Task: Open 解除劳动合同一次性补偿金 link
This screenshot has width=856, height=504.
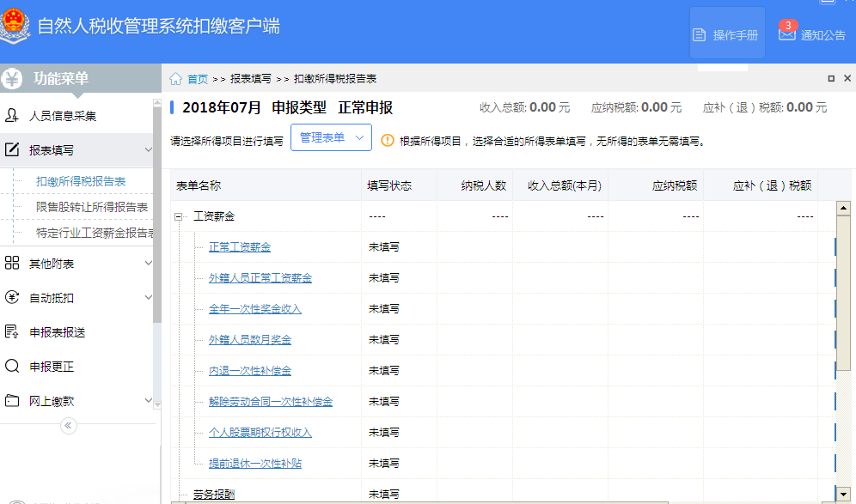Action: point(271,402)
